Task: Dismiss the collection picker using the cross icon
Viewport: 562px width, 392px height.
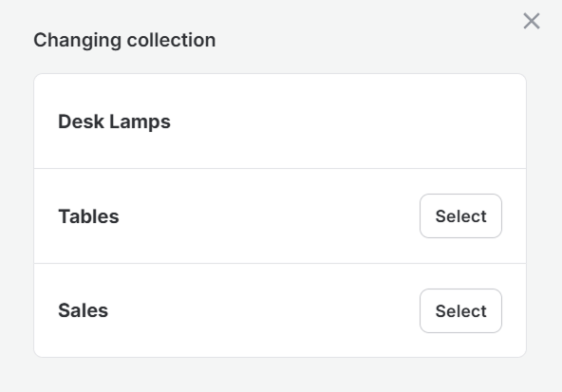Action: (532, 21)
